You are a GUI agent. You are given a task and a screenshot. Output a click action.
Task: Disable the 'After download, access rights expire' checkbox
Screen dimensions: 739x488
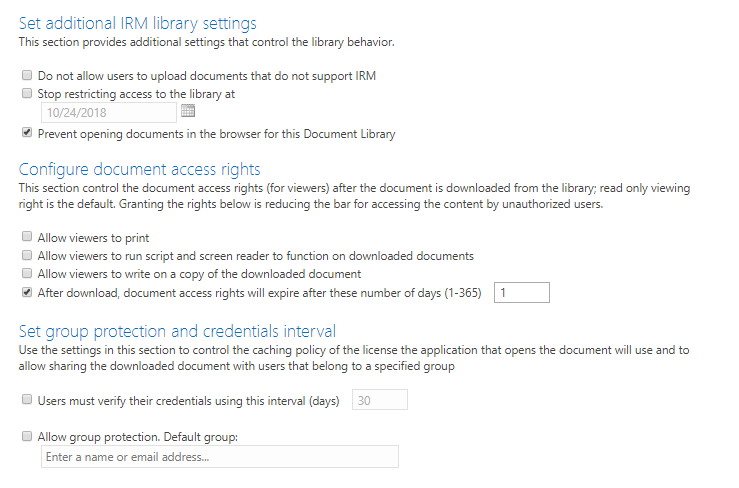(27, 293)
